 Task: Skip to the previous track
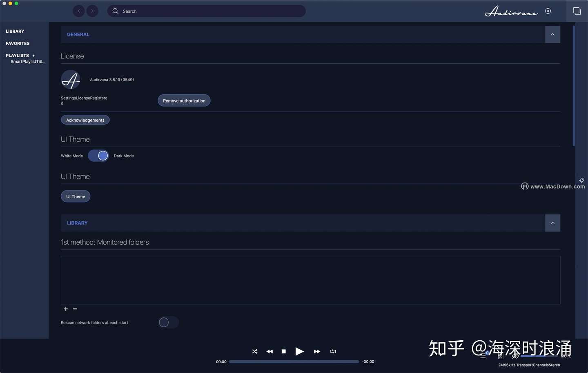(269, 351)
